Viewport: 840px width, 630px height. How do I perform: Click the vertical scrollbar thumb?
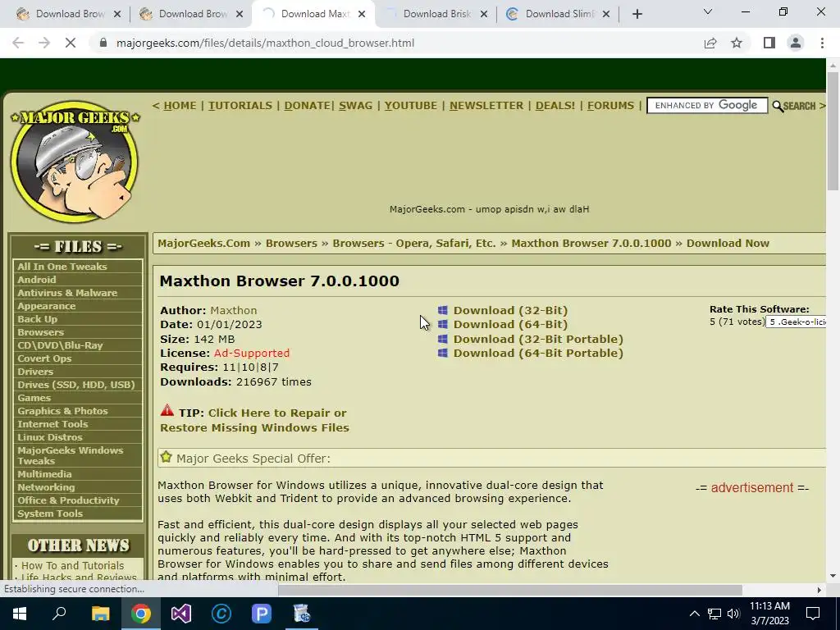point(833,130)
